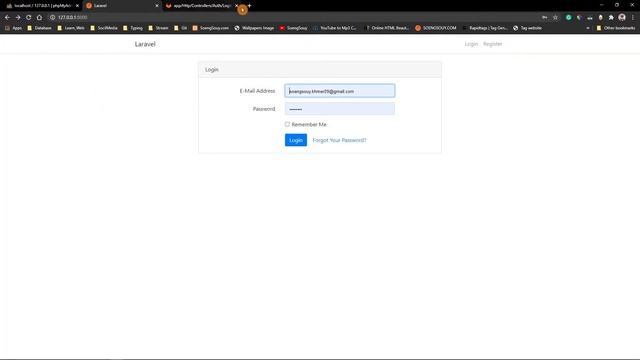
Task: Open the Extensions puzzle piece icon
Action: tap(611, 18)
